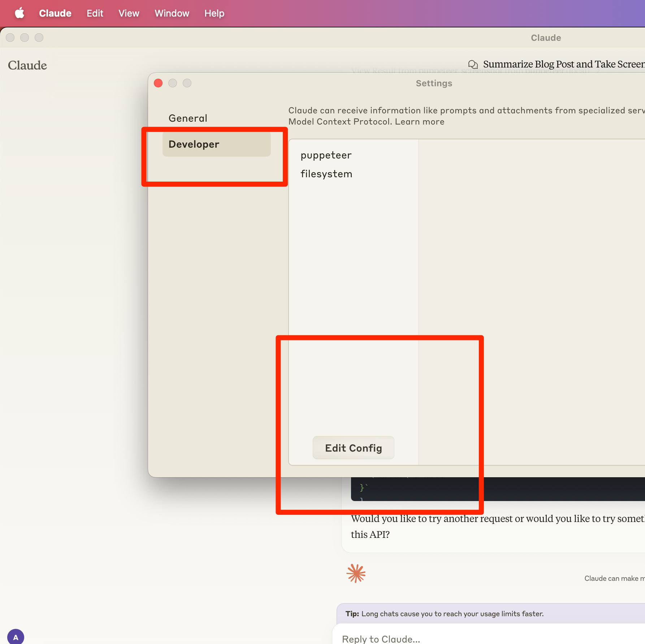Open the Window menu

(x=172, y=13)
